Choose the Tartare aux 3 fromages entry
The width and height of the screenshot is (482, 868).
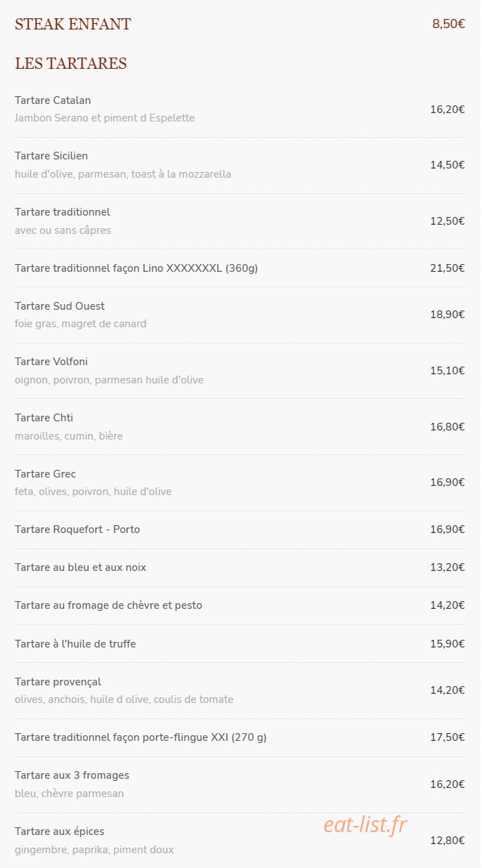click(240, 784)
